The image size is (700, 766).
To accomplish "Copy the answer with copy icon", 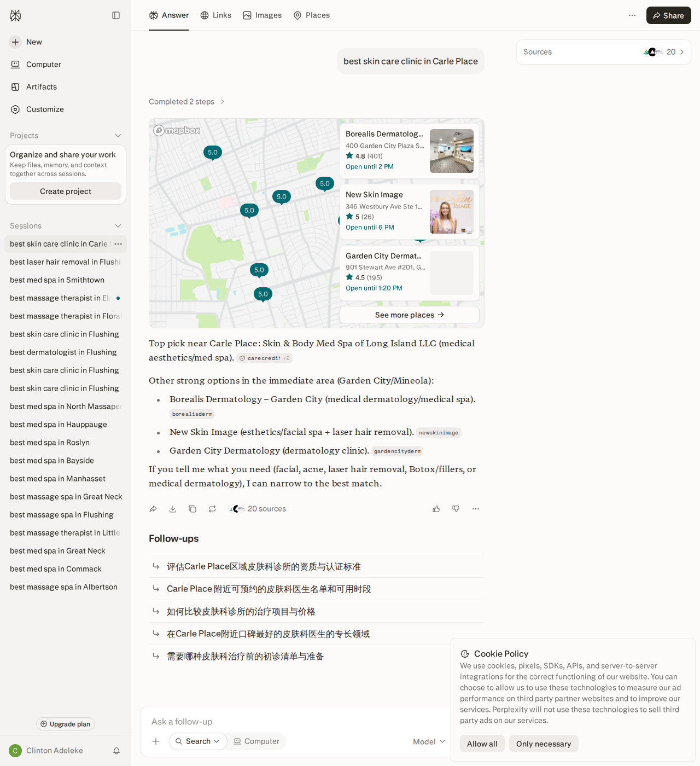I will point(192,509).
